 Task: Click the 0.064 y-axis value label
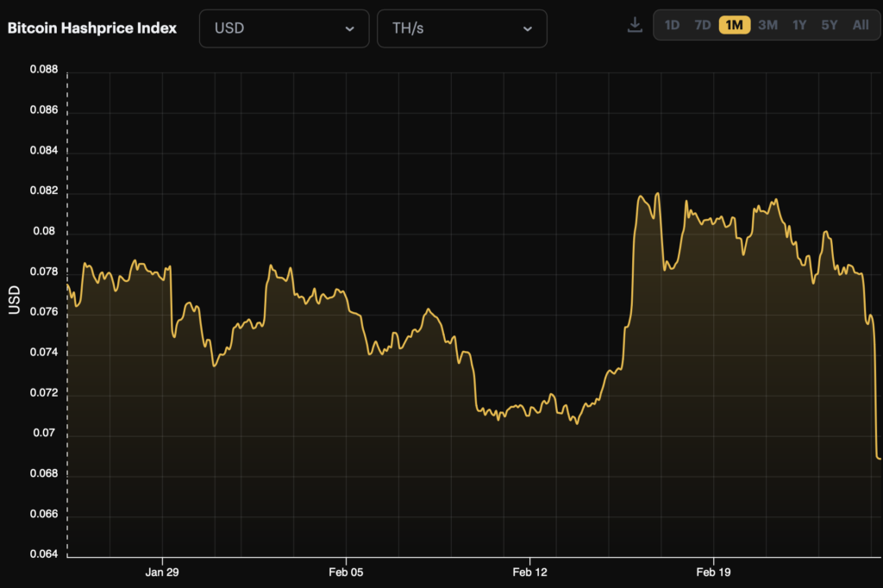pos(43,554)
